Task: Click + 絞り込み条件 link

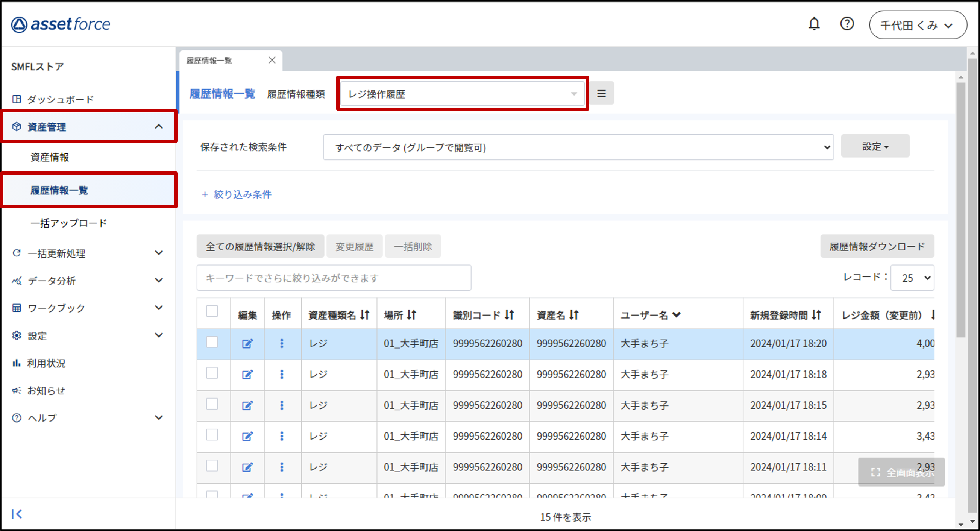Action: pos(237,194)
